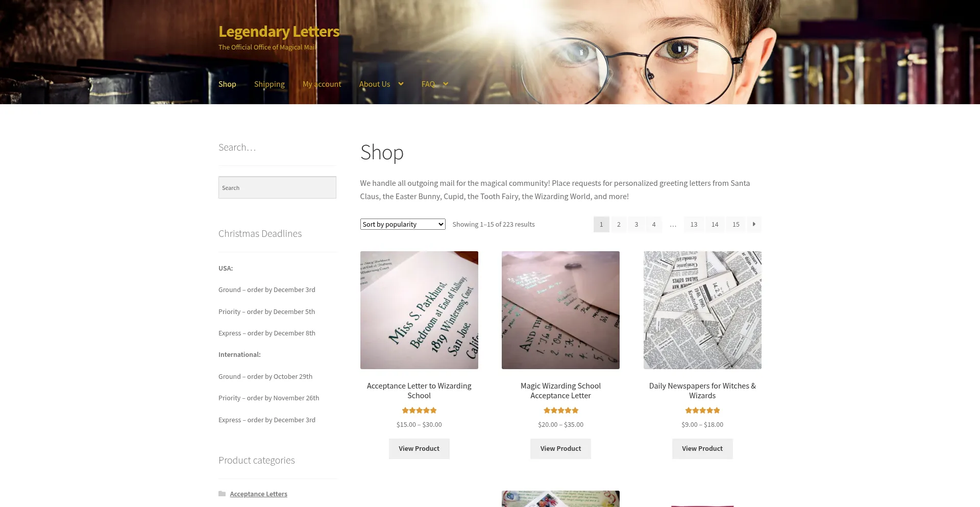Image resolution: width=980 pixels, height=507 pixels.
Task: Open the Acceptance Letters category link
Action: tap(258, 494)
